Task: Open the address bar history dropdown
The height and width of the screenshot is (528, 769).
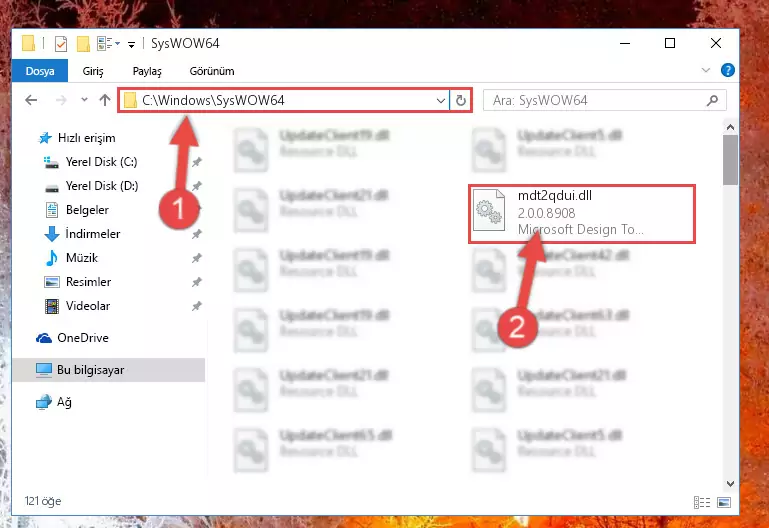Action: pyautogui.click(x=440, y=101)
